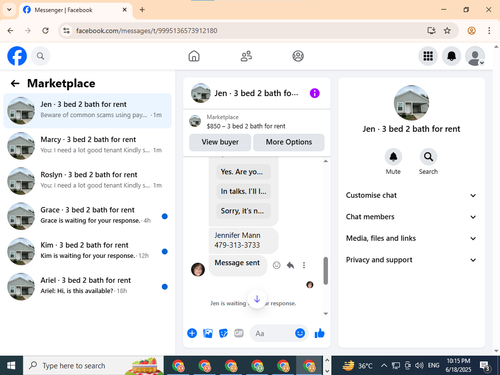Choose a GIF icon in composer
Viewport: 500px width, 375px height.
coord(239,333)
